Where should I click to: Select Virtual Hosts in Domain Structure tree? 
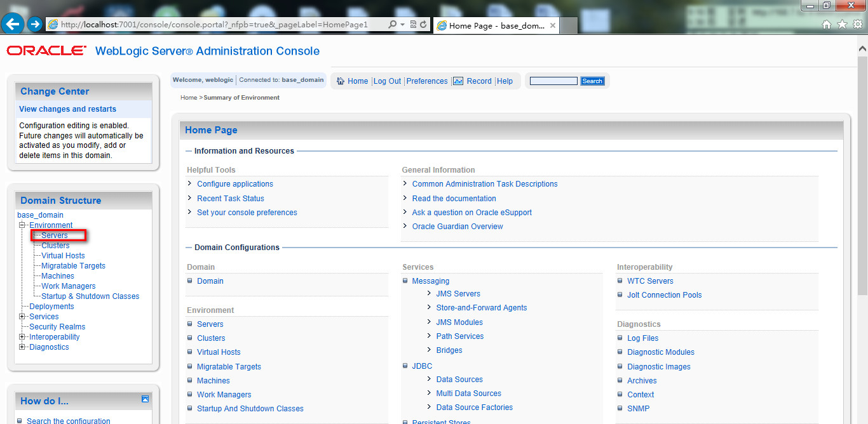click(x=63, y=256)
